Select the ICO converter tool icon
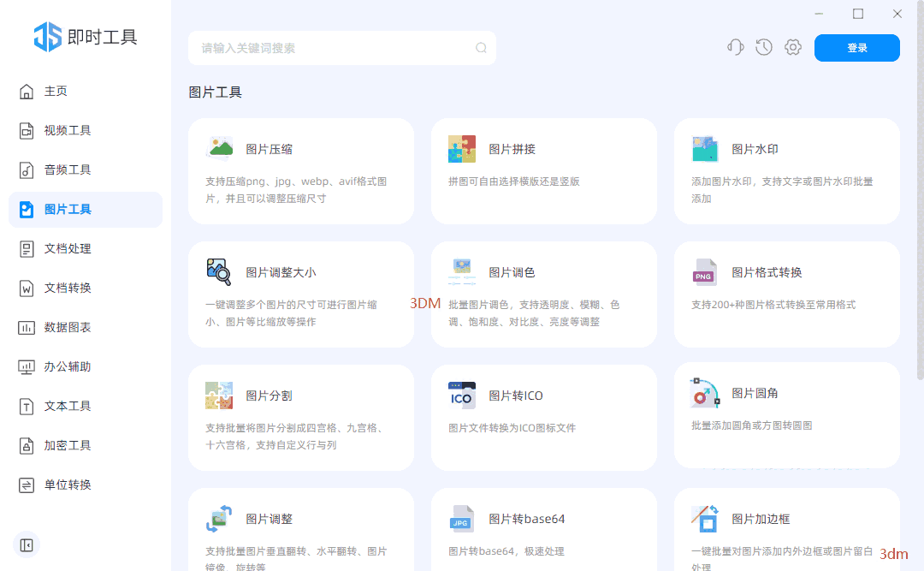The width and height of the screenshot is (924, 571). pyautogui.click(x=461, y=395)
